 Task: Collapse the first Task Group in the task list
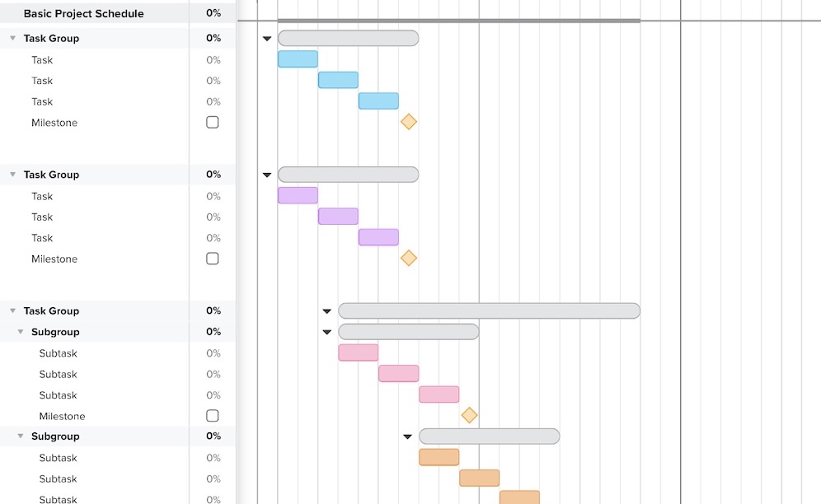[12, 38]
